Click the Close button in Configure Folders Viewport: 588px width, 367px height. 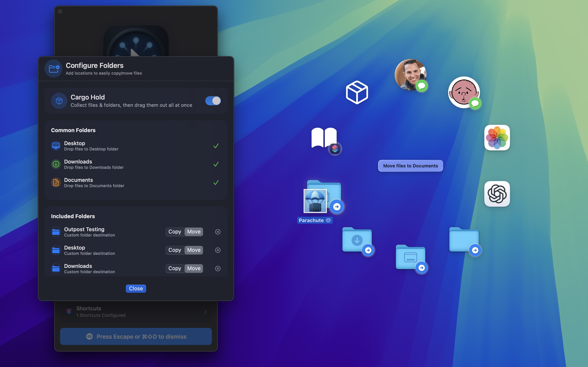[x=136, y=288]
